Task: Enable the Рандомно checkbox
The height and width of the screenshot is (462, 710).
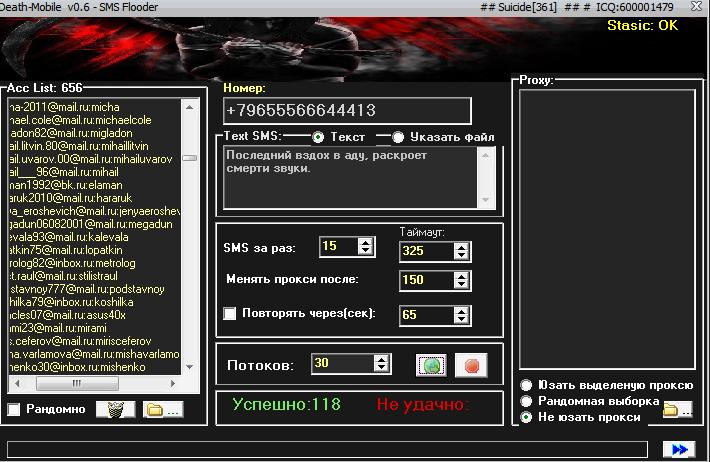Action: 14,409
